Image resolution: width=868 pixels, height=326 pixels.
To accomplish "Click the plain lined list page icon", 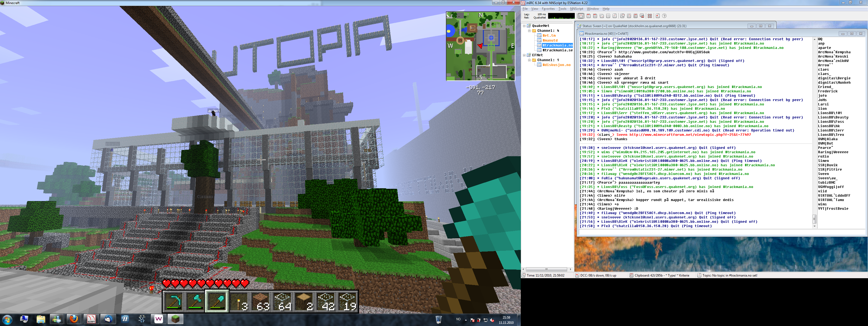I will (608, 16).
